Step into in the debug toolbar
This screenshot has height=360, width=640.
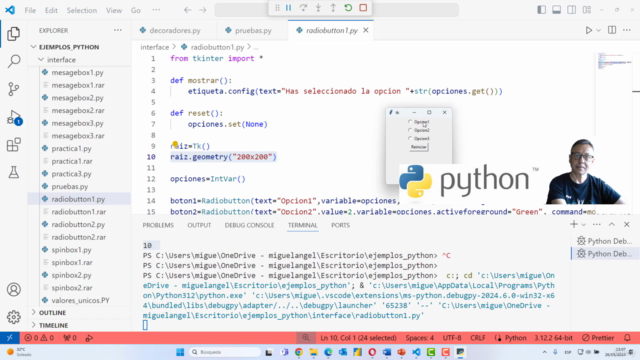[x=318, y=8]
